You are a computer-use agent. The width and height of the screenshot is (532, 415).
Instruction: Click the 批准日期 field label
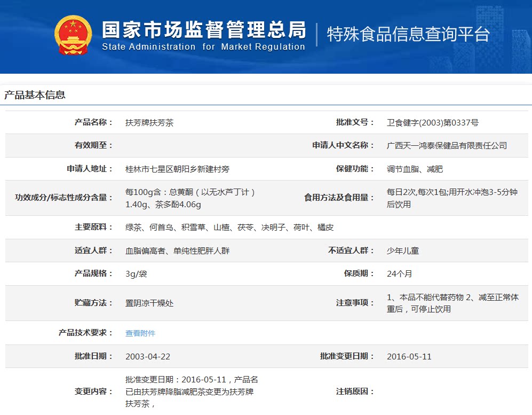pos(93,356)
